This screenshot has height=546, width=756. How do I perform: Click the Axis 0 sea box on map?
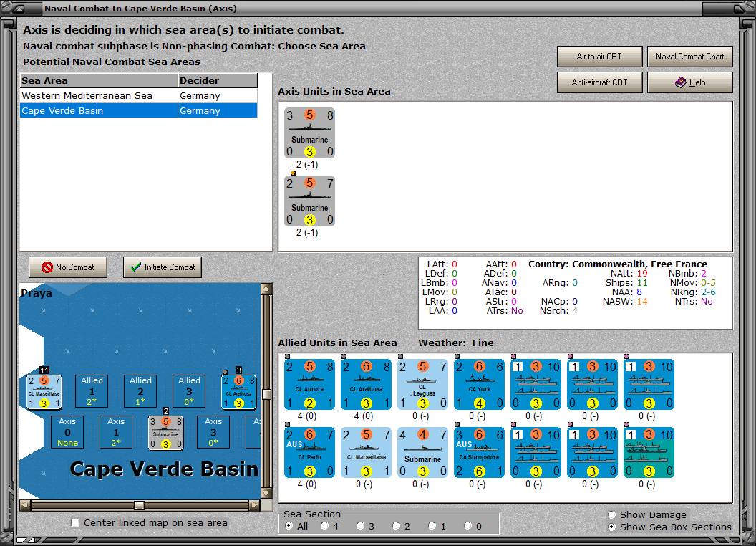pos(67,432)
